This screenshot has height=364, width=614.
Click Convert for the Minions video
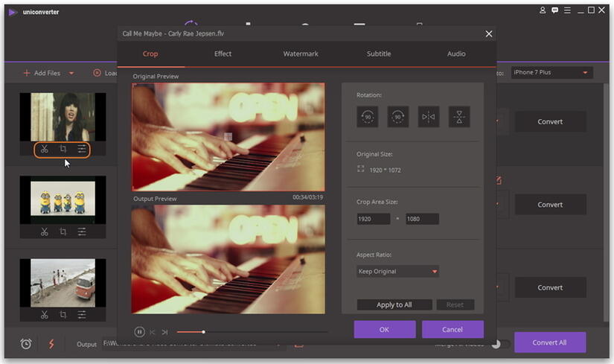(x=550, y=205)
